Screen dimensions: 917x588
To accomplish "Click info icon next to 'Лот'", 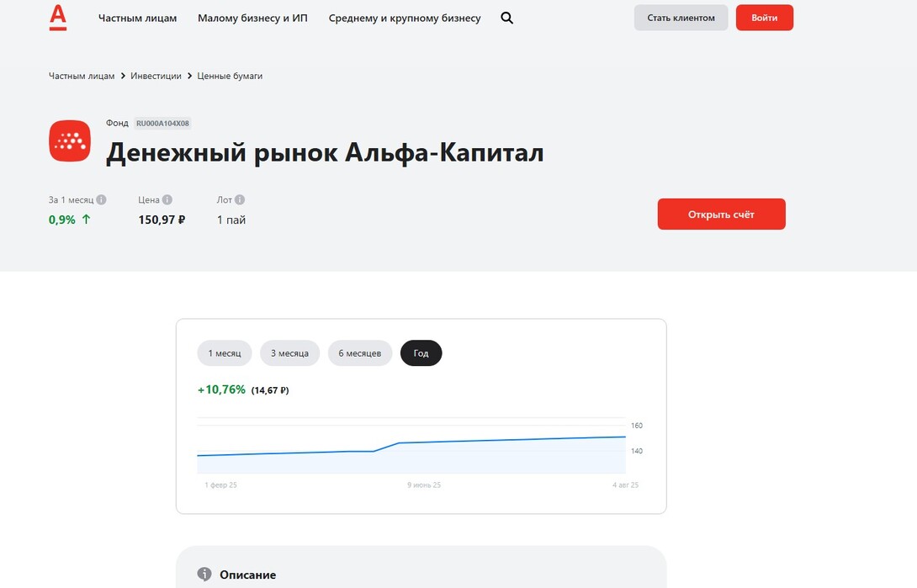I will [240, 200].
